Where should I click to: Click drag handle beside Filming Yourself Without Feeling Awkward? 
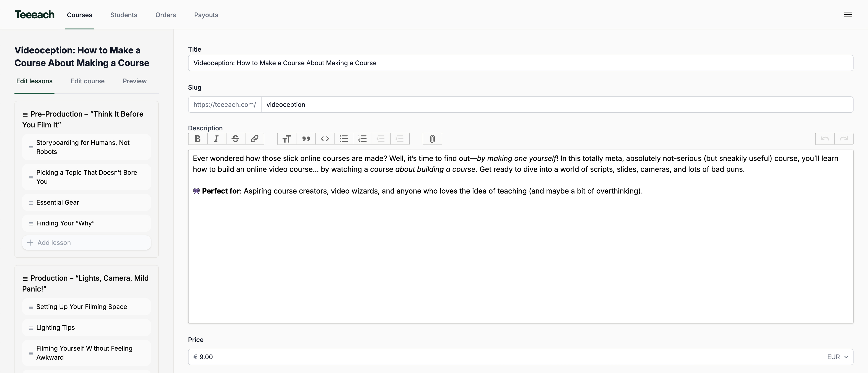click(x=31, y=354)
